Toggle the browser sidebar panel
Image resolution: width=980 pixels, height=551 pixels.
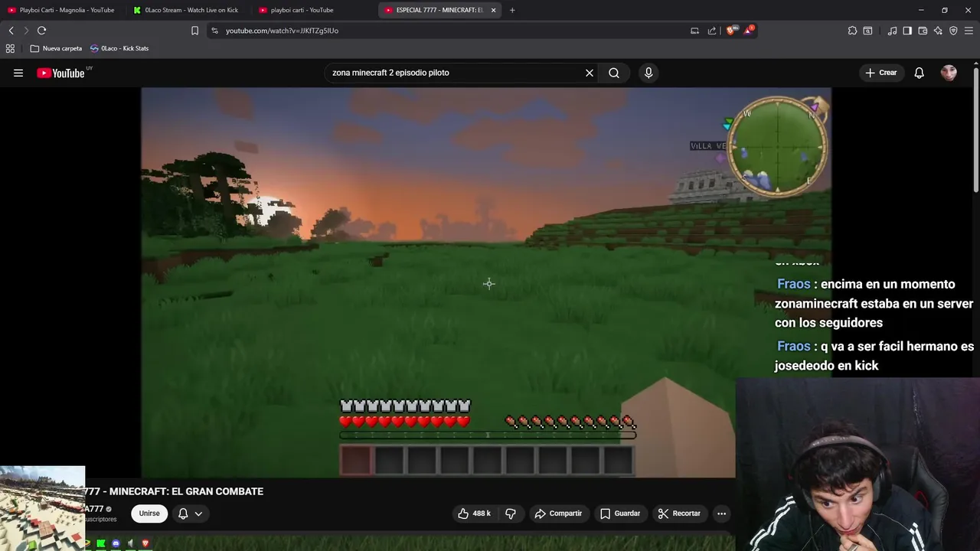pyautogui.click(x=907, y=31)
